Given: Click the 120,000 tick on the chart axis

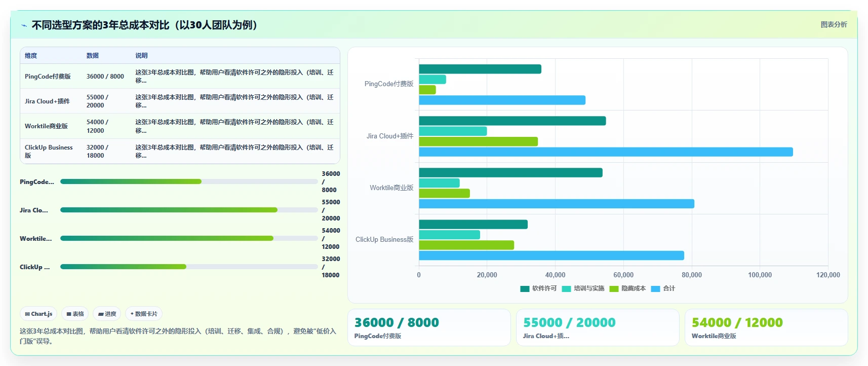Looking at the screenshot, I should tap(828, 275).
